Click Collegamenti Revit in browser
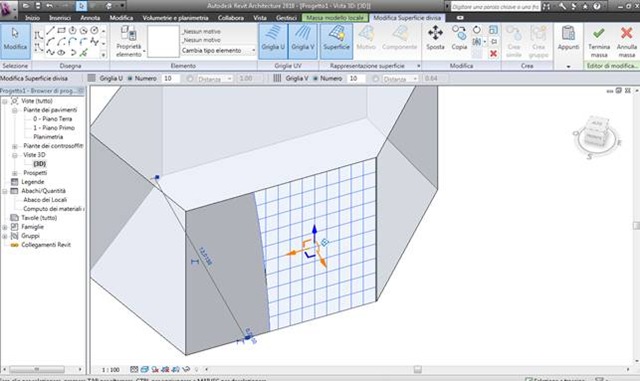This screenshot has height=381, width=640. 46,245
